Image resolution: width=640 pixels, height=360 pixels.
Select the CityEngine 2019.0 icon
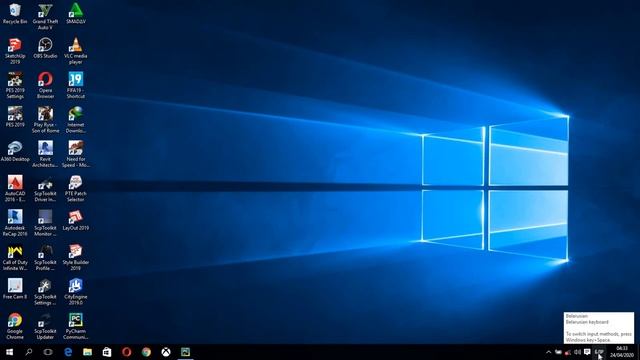(x=76, y=292)
